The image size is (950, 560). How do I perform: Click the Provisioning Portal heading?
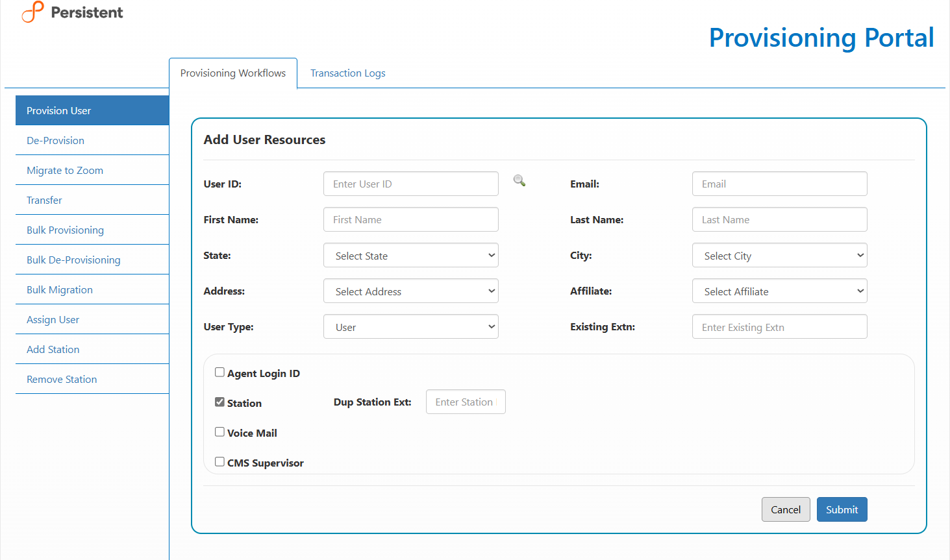pyautogui.click(x=821, y=38)
